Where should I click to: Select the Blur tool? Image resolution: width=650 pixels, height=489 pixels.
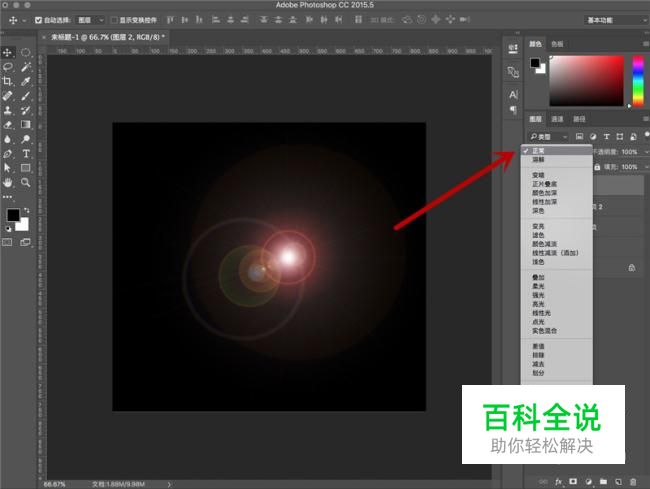pos(7,139)
